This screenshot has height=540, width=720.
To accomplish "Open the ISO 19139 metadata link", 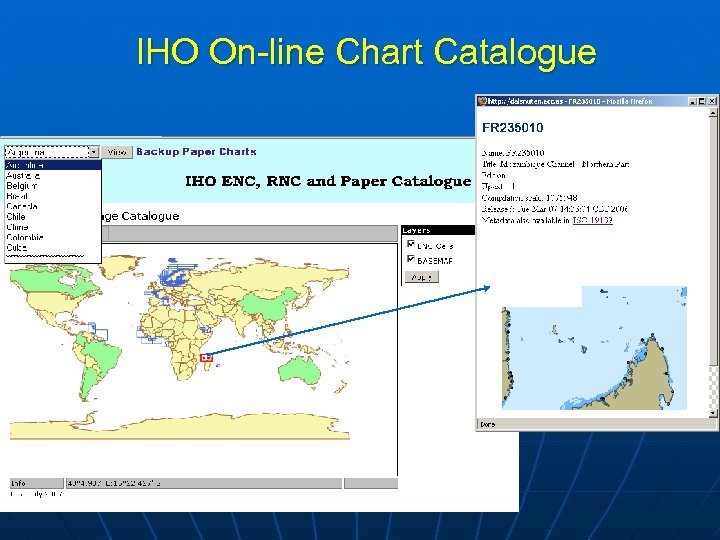I will click(592, 220).
